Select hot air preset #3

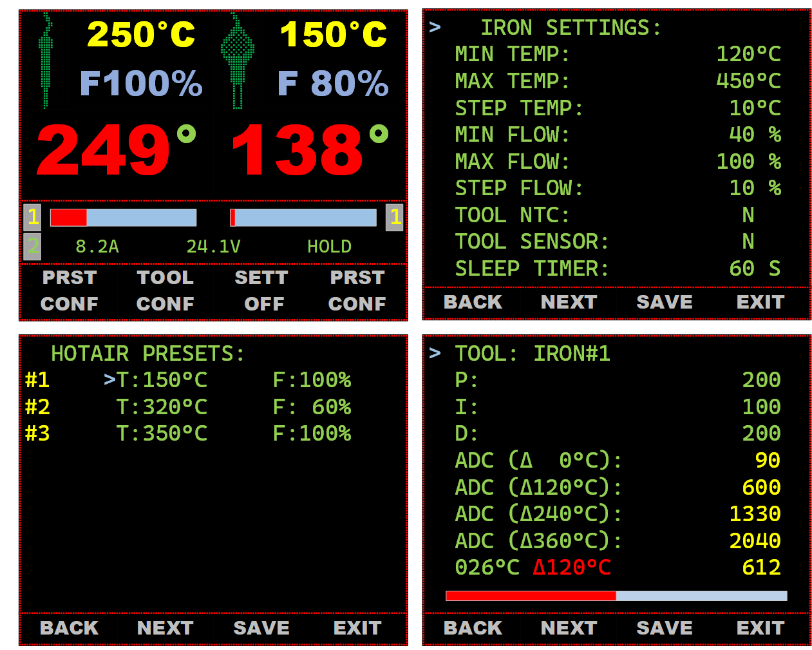coord(188,434)
